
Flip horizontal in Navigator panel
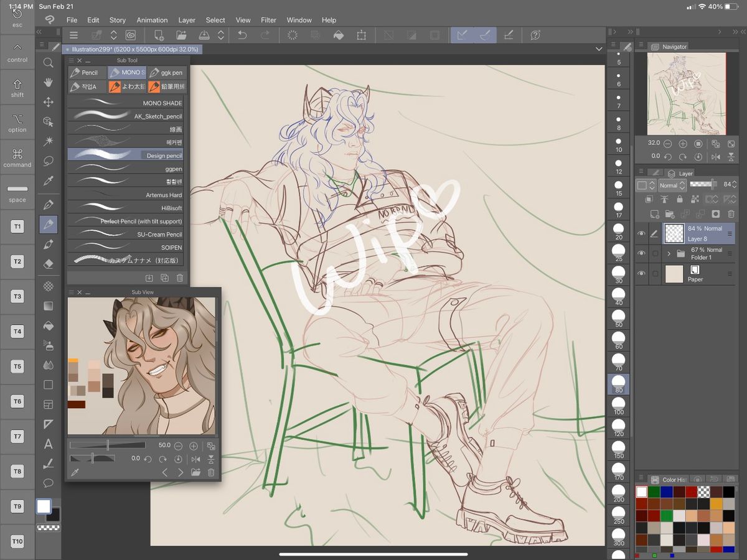click(715, 156)
